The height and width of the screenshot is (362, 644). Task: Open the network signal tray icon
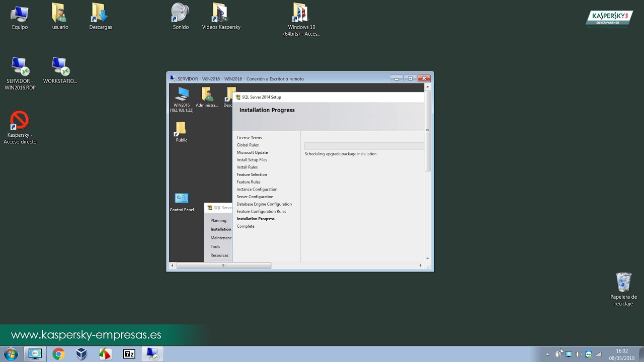[x=599, y=354]
